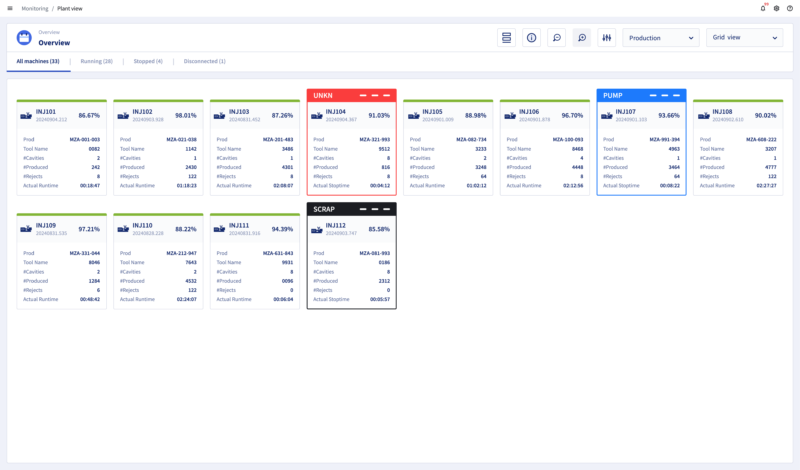800x470 pixels.
Task: Switch to Running (28) tab
Action: (x=96, y=61)
